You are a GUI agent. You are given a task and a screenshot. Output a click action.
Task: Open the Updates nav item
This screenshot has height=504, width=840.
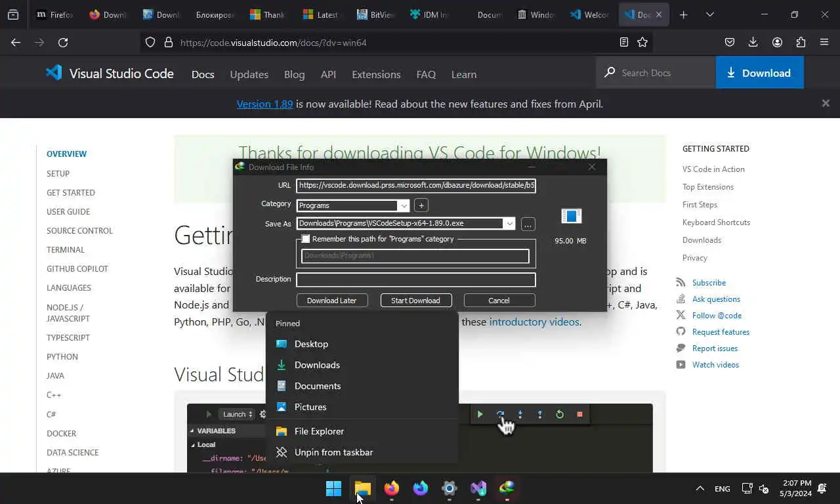pyautogui.click(x=249, y=74)
